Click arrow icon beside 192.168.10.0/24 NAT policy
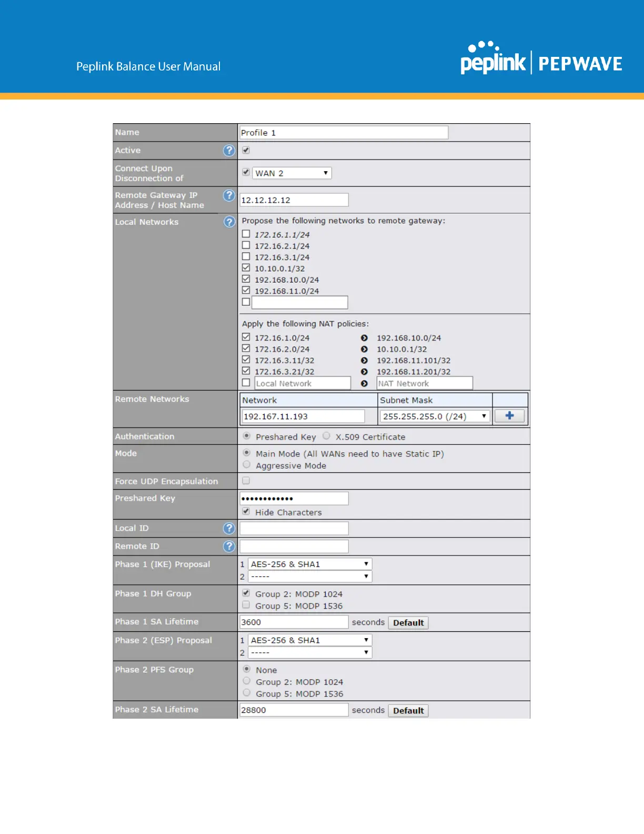644x834 pixels. [x=364, y=338]
